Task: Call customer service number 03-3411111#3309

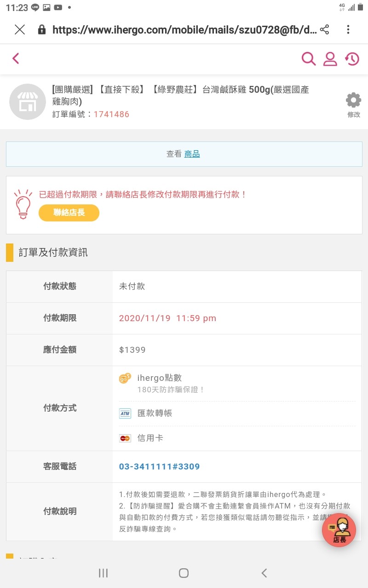Action: [x=159, y=467]
